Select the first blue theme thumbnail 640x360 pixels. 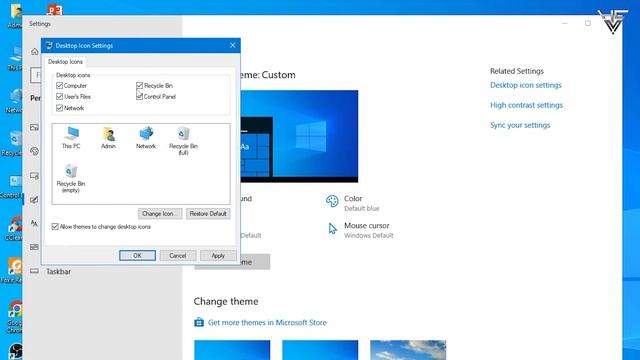coord(232,350)
